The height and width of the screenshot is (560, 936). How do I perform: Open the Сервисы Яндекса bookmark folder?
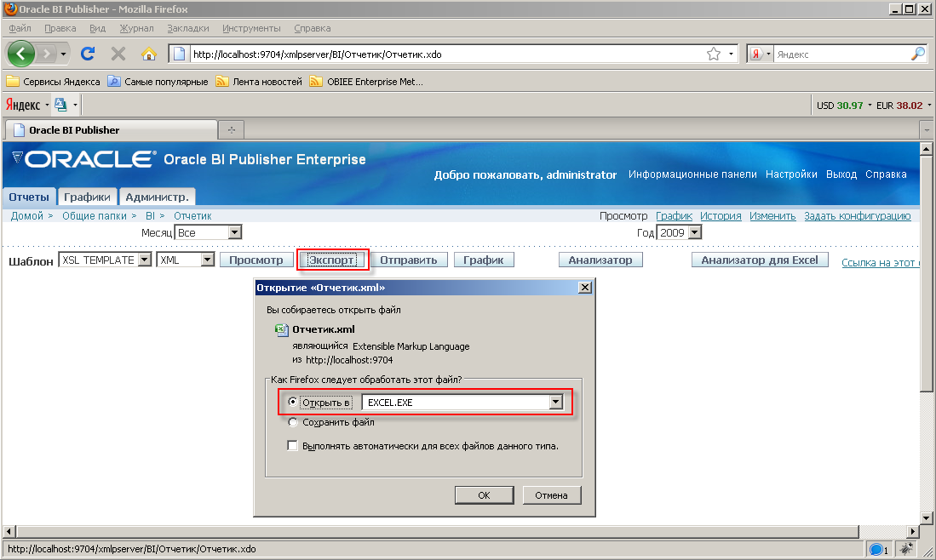pos(53,82)
